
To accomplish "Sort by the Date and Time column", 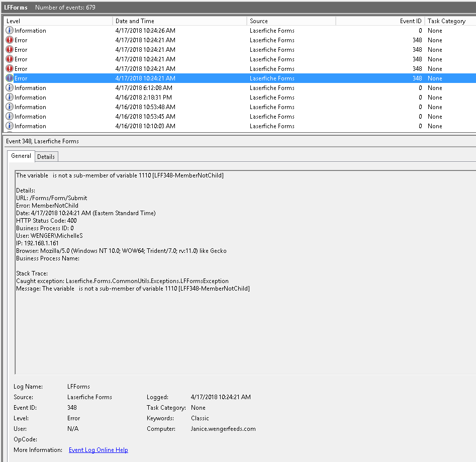I will click(179, 21).
